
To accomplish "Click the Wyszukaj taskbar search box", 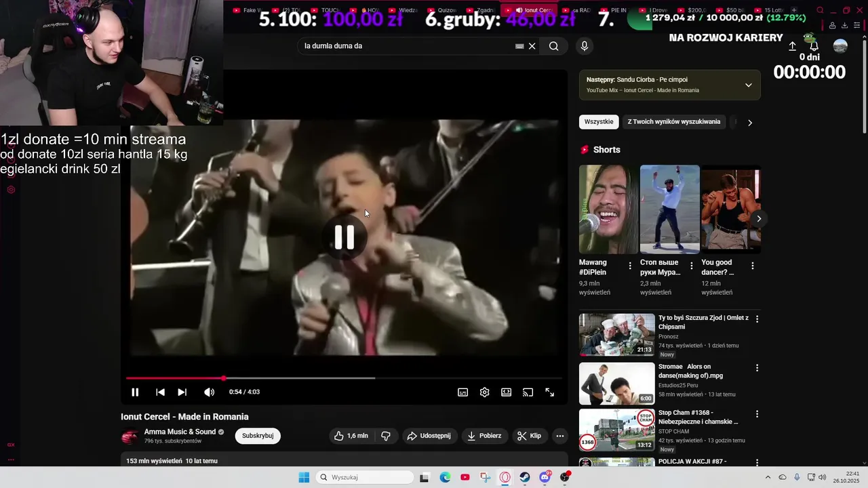I will click(365, 477).
